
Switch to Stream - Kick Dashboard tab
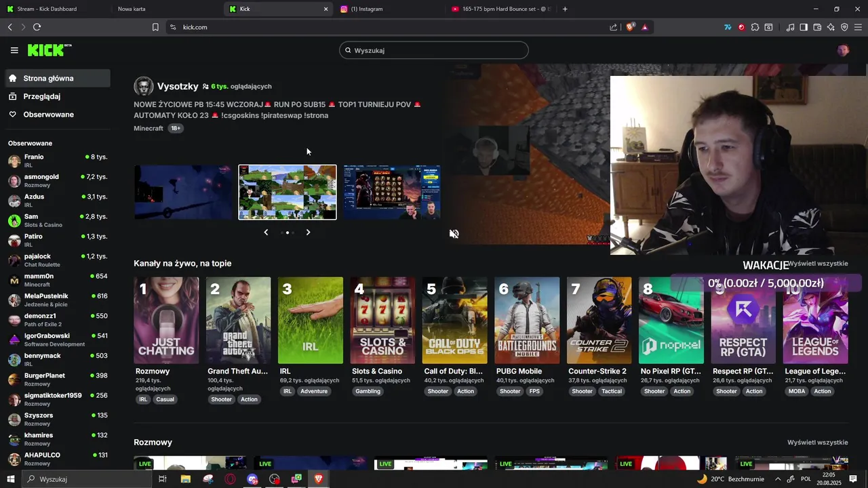(54, 9)
